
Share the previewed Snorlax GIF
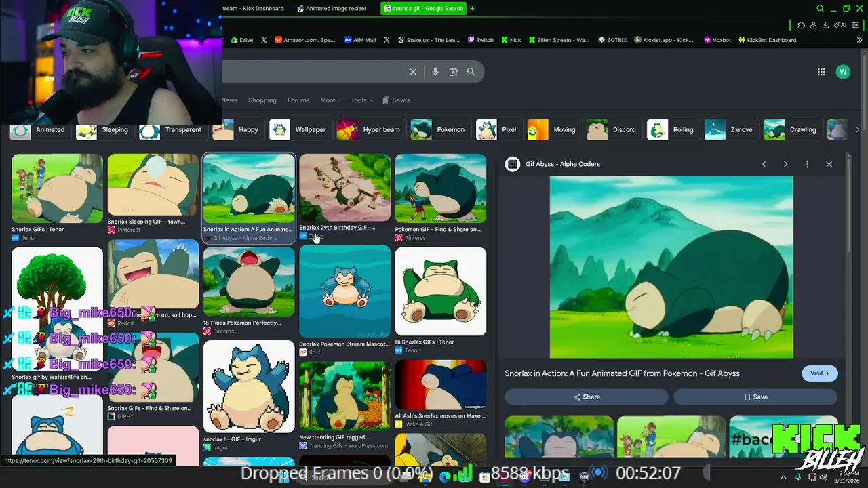pos(587,397)
